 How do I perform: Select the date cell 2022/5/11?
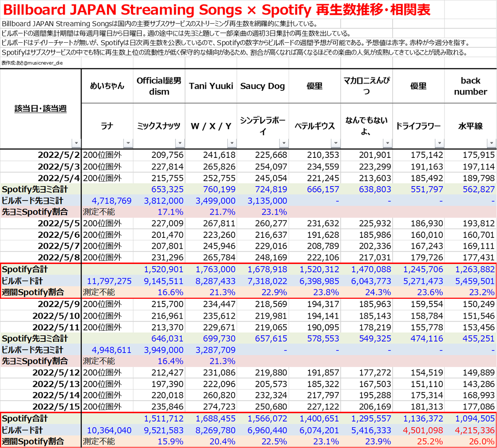coord(41,327)
